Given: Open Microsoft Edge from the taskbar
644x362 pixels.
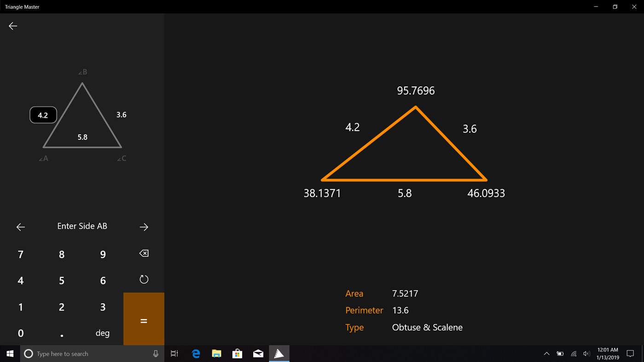Looking at the screenshot, I should [196, 353].
